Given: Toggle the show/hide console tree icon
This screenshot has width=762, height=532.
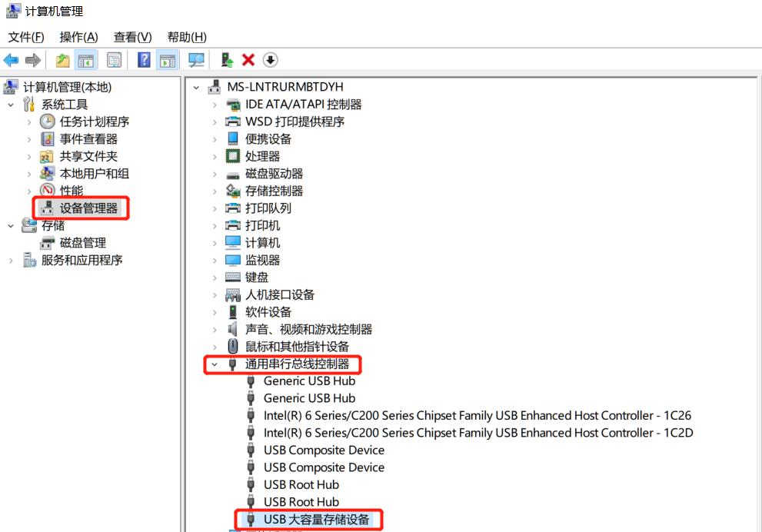Looking at the screenshot, I should 85,60.
